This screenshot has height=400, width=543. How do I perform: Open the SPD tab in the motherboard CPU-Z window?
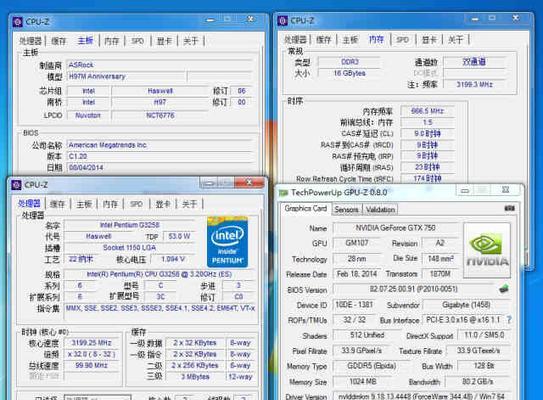(x=137, y=41)
